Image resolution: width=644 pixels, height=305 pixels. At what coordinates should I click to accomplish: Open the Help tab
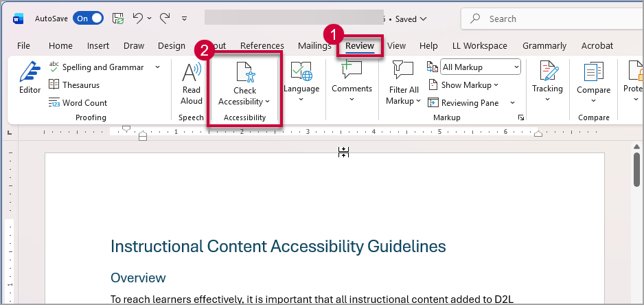428,45
